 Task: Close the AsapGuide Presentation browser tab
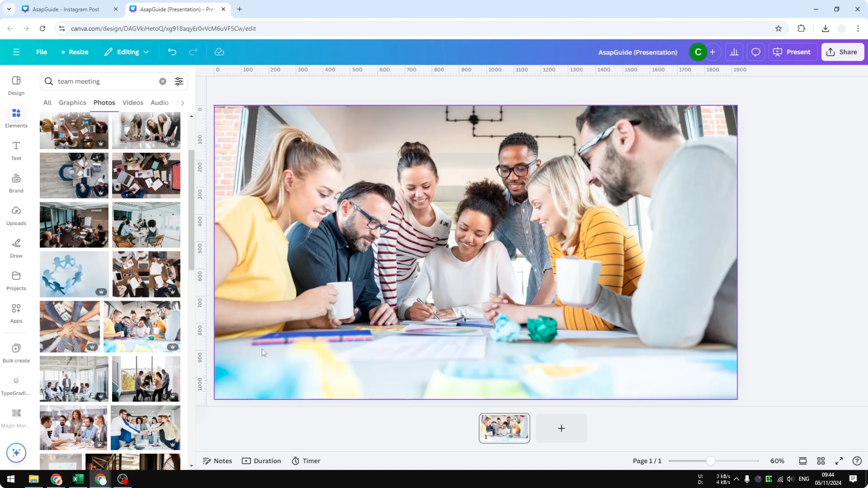point(223,9)
